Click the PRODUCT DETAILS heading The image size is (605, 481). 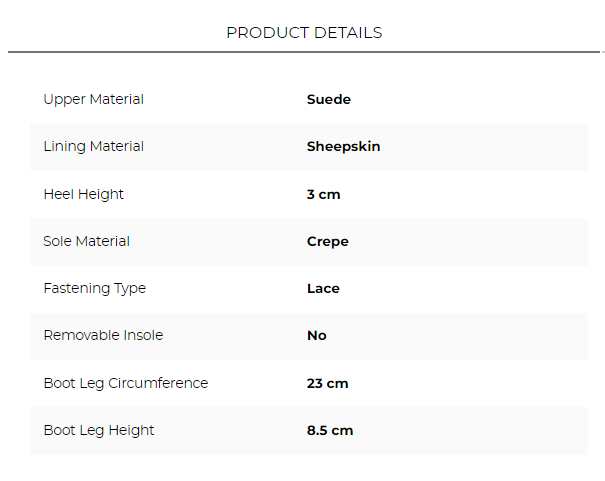tap(304, 33)
